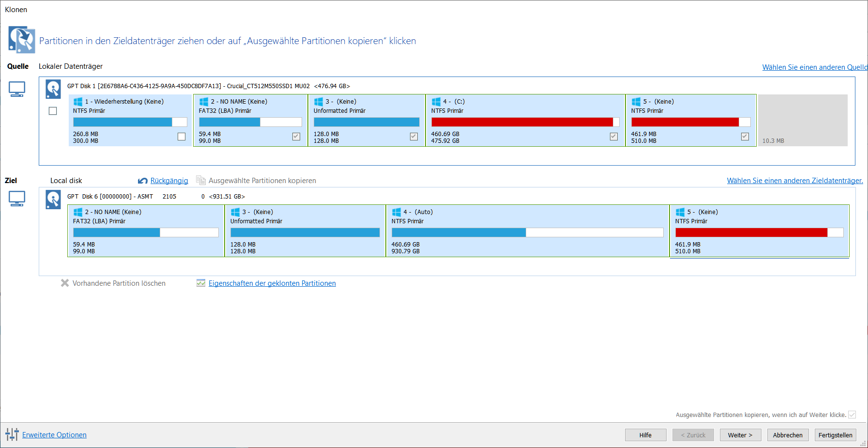Click the X icon for Vorhandene Partition löschen

pos(65,283)
